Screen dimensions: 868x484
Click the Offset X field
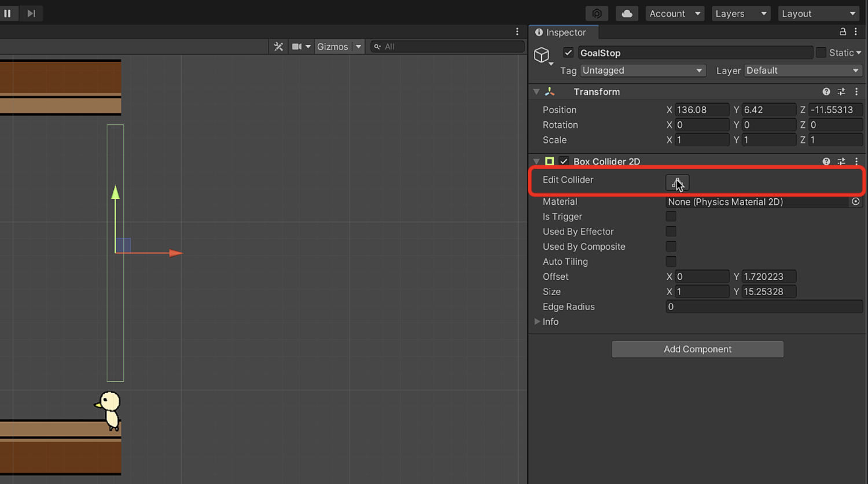tap(703, 276)
